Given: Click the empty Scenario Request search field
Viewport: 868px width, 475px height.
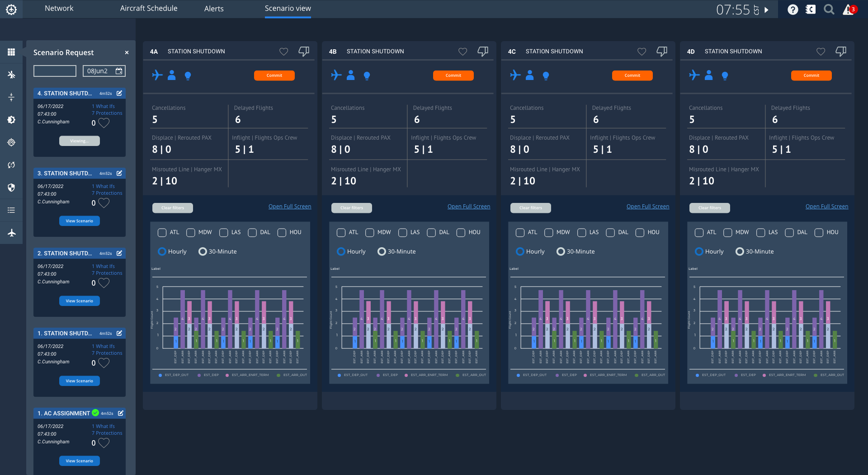Looking at the screenshot, I should point(55,71).
